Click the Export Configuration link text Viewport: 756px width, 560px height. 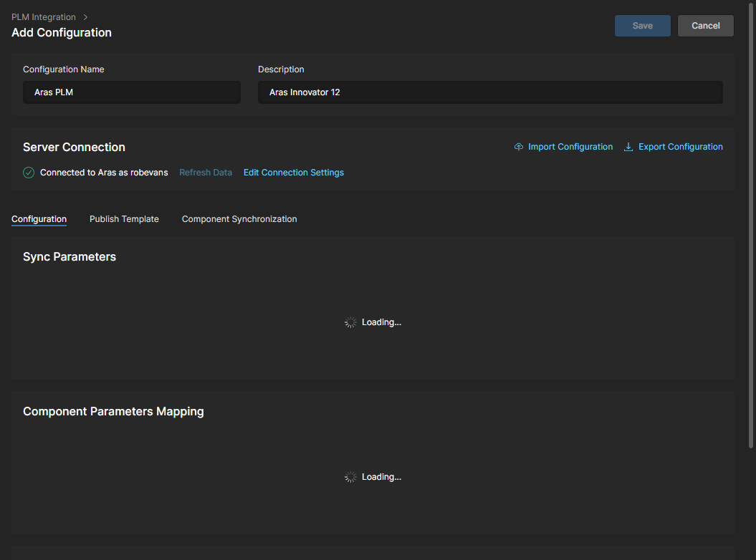pyautogui.click(x=680, y=147)
